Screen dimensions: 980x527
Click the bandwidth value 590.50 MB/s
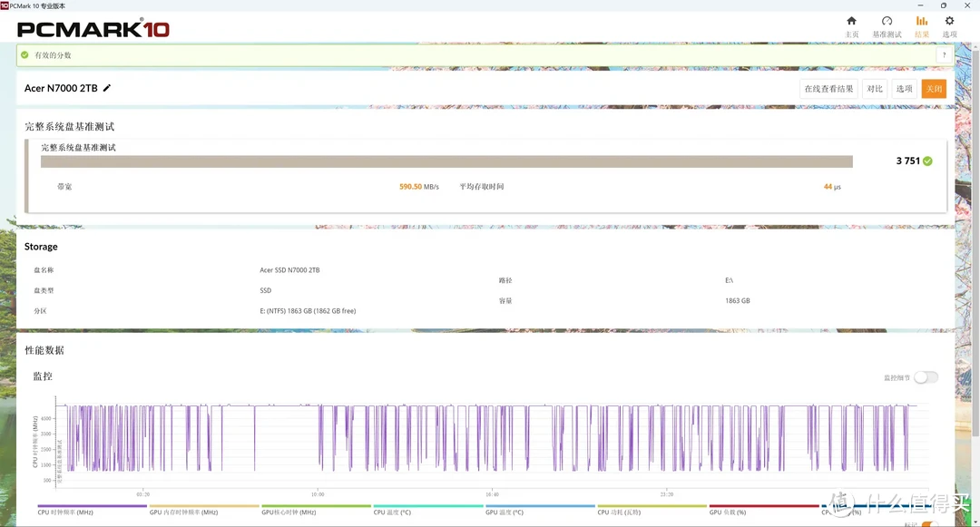418,187
